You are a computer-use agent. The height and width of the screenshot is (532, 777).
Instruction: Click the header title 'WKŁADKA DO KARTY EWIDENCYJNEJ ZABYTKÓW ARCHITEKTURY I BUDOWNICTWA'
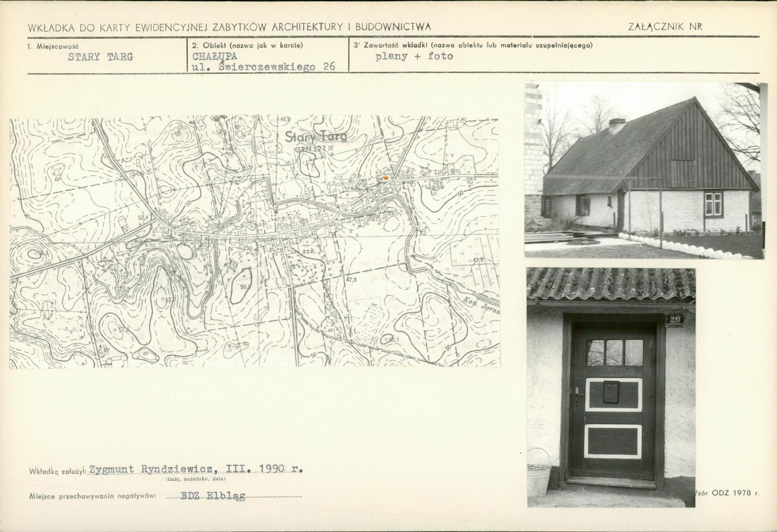click(229, 27)
